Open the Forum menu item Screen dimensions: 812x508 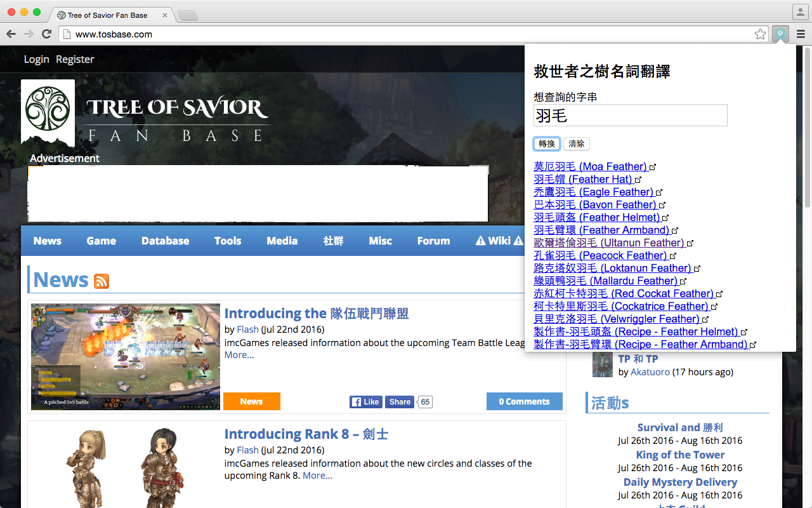click(434, 241)
